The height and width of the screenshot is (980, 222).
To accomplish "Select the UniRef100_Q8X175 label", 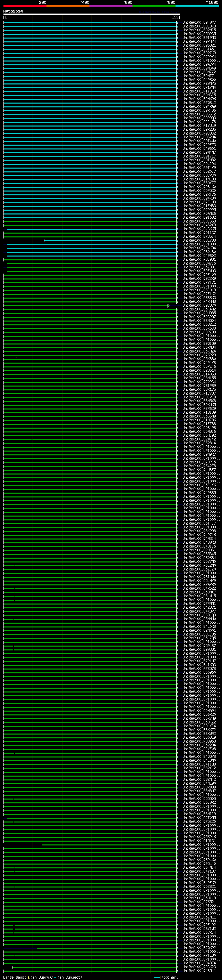I will [x=199, y=390].
